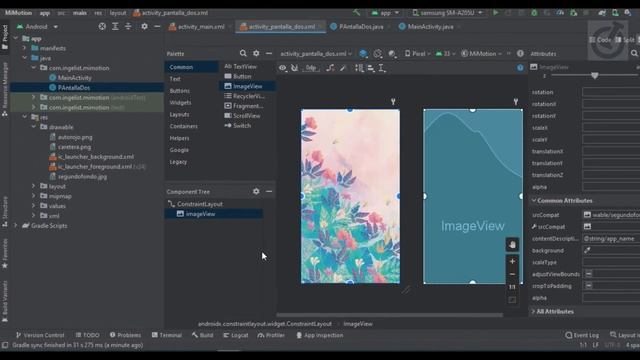640x360 pixels.
Task: Click the Align icon in design toolbar
Action: pyautogui.click(x=371, y=68)
